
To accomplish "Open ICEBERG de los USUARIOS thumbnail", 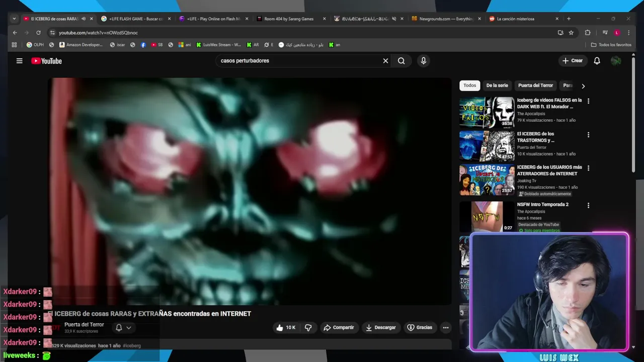I will pyautogui.click(x=487, y=179).
